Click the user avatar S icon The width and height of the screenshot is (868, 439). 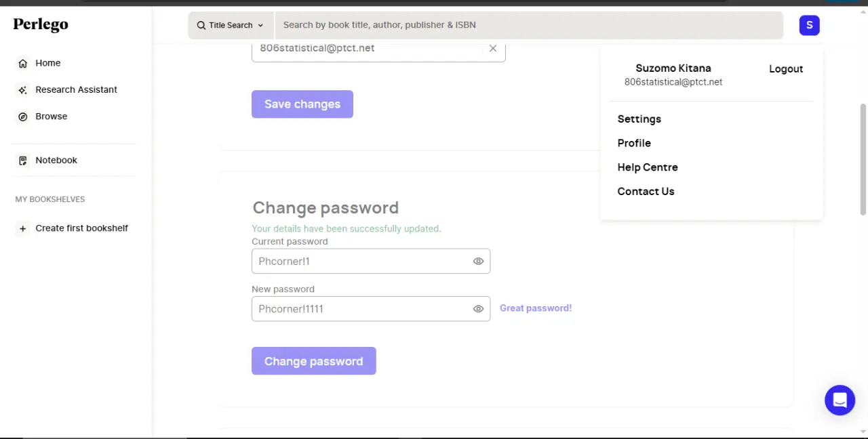tap(809, 25)
